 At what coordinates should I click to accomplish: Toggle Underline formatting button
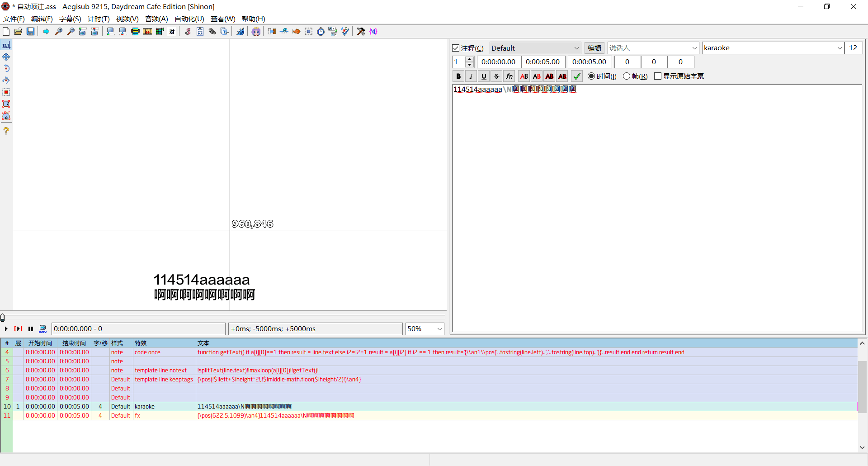click(x=484, y=76)
